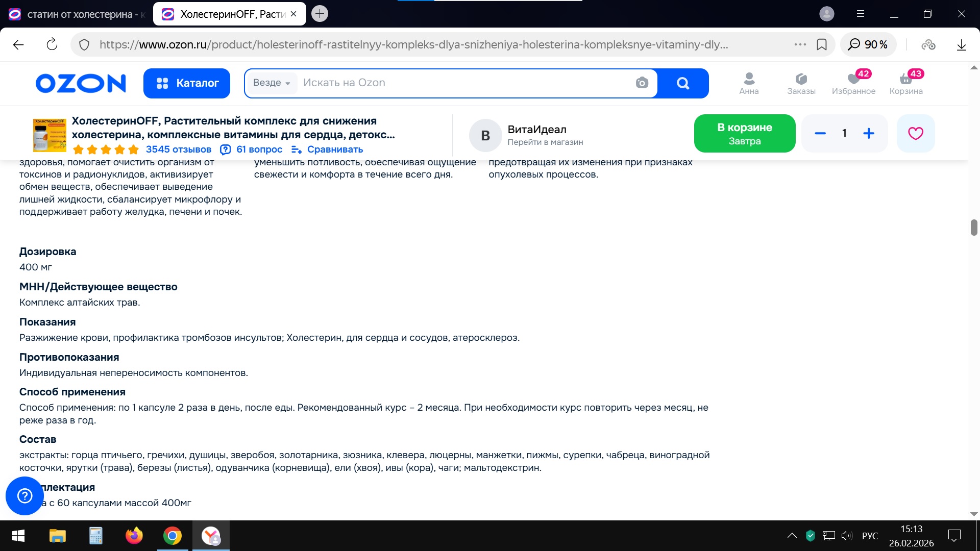Open the browser three-dots page menu
This screenshot has height=551, width=980.
pyautogui.click(x=800, y=44)
